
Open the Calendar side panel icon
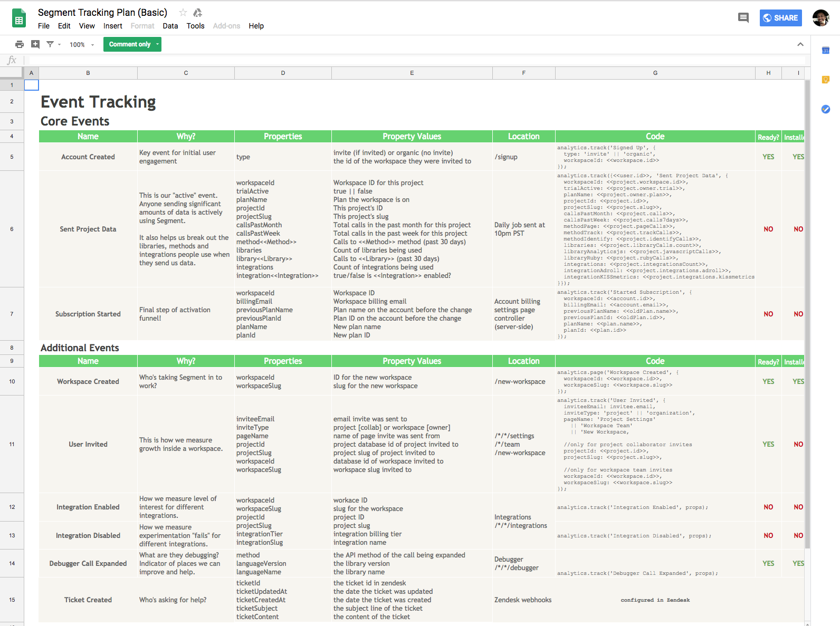pos(826,50)
